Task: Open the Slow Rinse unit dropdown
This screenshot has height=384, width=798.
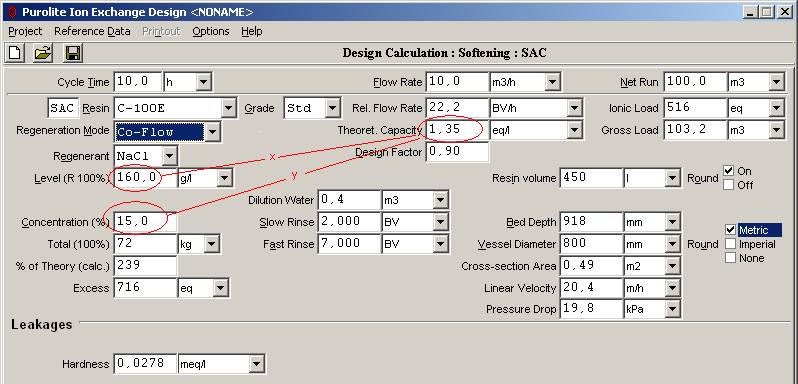Action: pyautogui.click(x=441, y=222)
